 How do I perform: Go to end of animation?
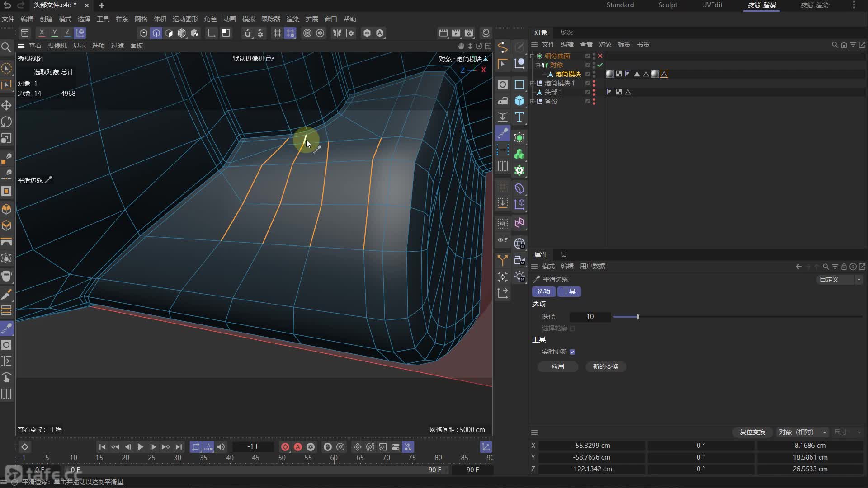click(179, 447)
